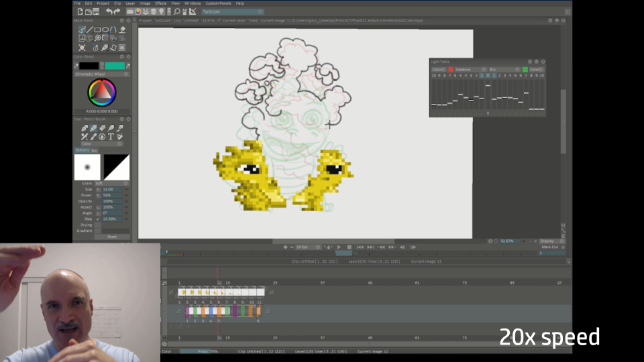644x362 pixels.
Task: Select the Pencil Brush tool icon
Action: click(94, 128)
